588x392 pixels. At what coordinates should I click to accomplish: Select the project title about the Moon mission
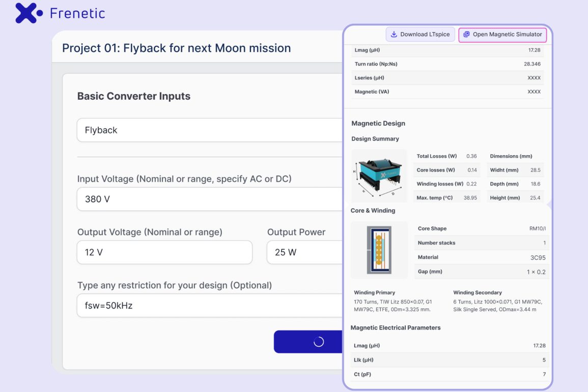177,48
